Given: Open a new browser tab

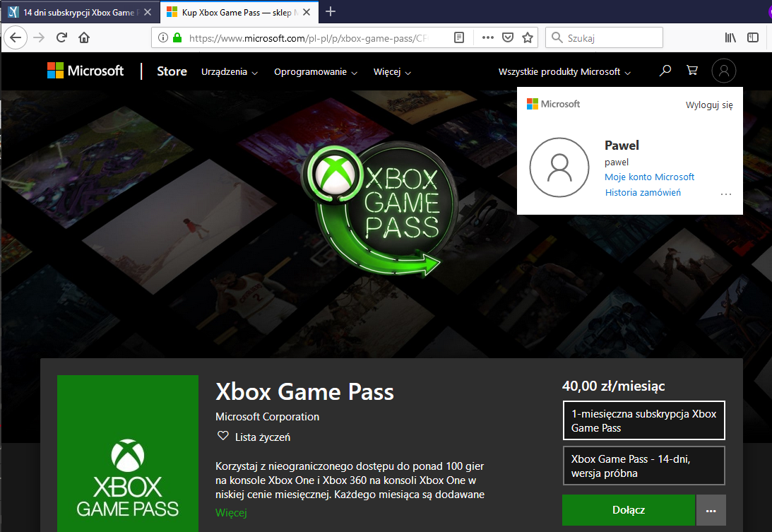Looking at the screenshot, I should [x=331, y=11].
